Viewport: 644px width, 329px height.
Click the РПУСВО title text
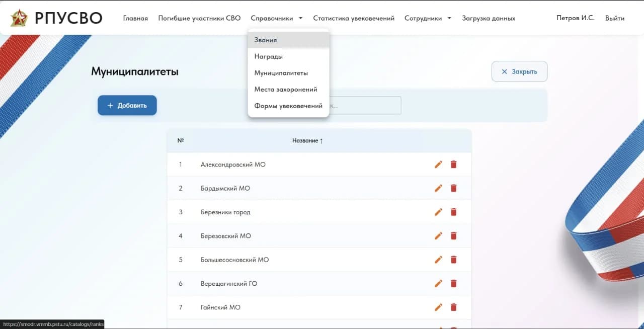(x=68, y=18)
